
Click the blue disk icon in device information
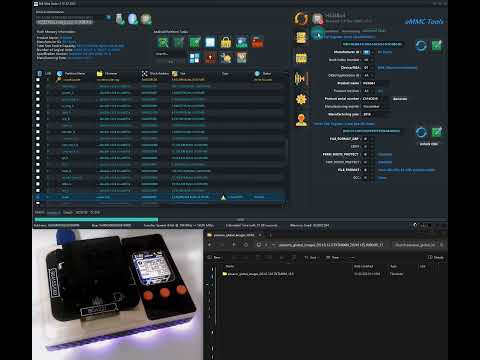click(133, 19)
